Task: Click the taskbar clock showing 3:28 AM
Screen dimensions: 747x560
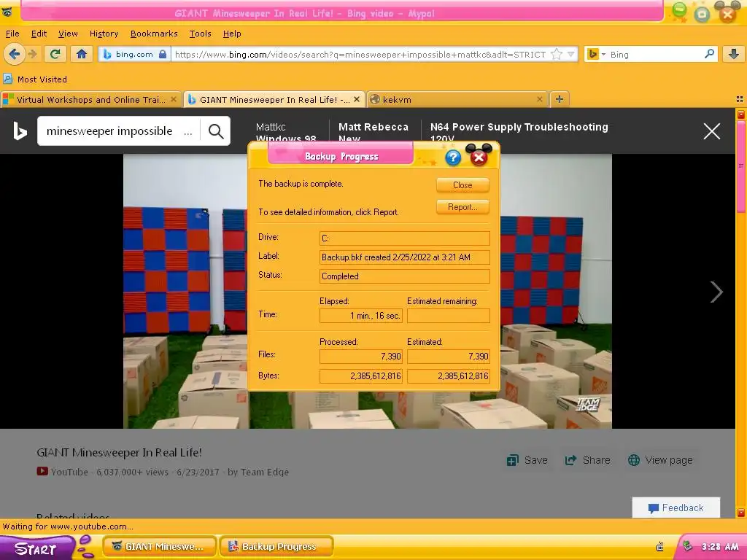Action: 720,547
